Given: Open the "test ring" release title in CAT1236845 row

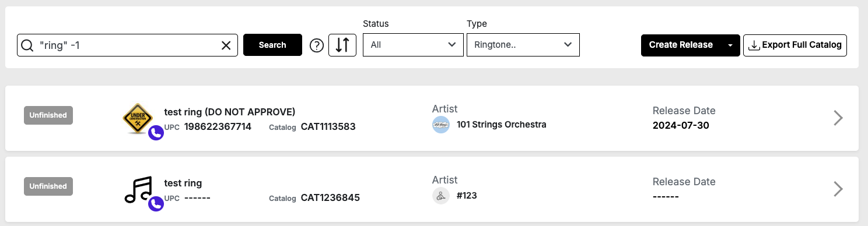Looking at the screenshot, I should [x=183, y=183].
